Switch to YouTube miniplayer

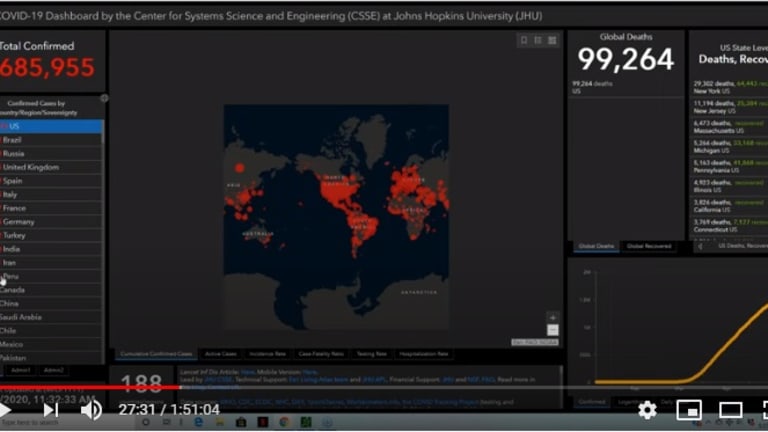(689, 410)
